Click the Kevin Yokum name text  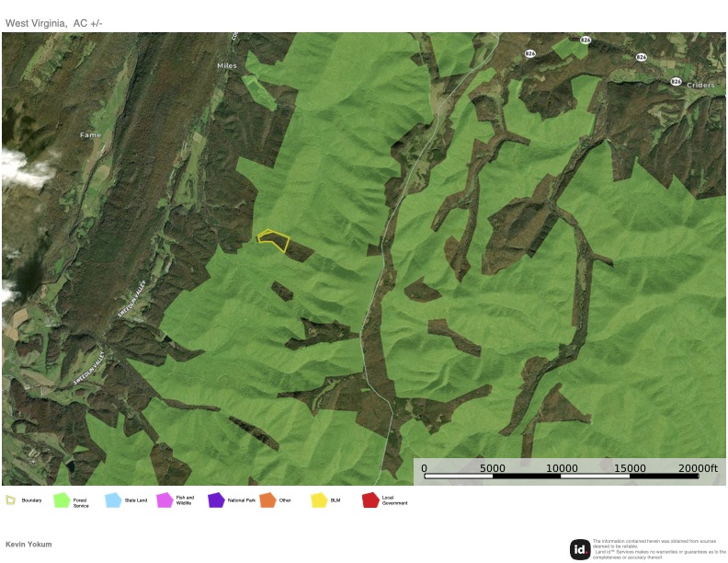click(28, 545)
